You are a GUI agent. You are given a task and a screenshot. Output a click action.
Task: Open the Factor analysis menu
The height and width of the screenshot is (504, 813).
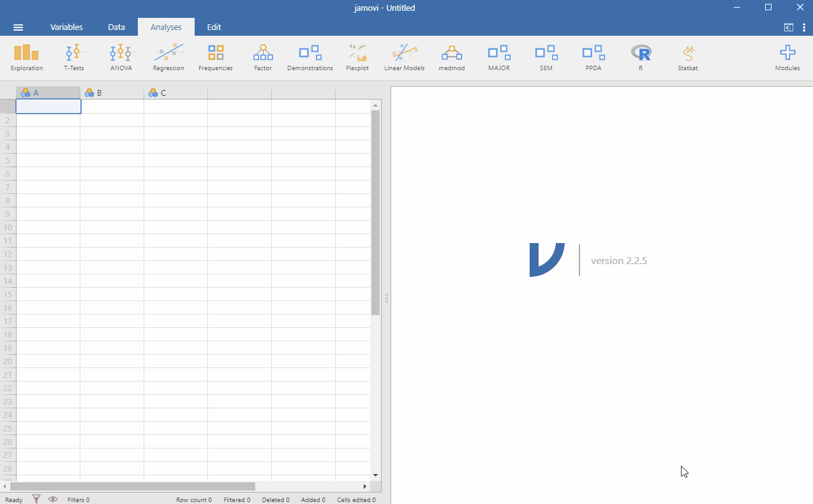[x=263, y=57]
